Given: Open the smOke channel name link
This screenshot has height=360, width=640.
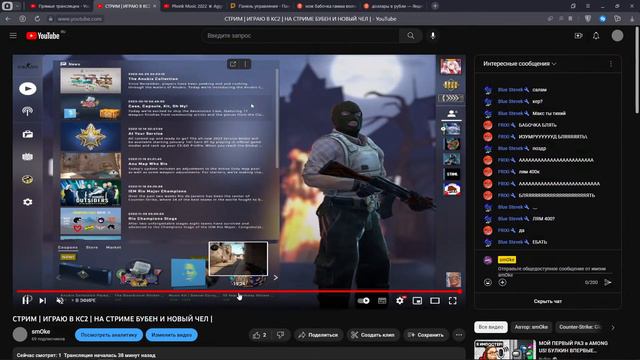Looking at the screenshot, I should (41, 331).
